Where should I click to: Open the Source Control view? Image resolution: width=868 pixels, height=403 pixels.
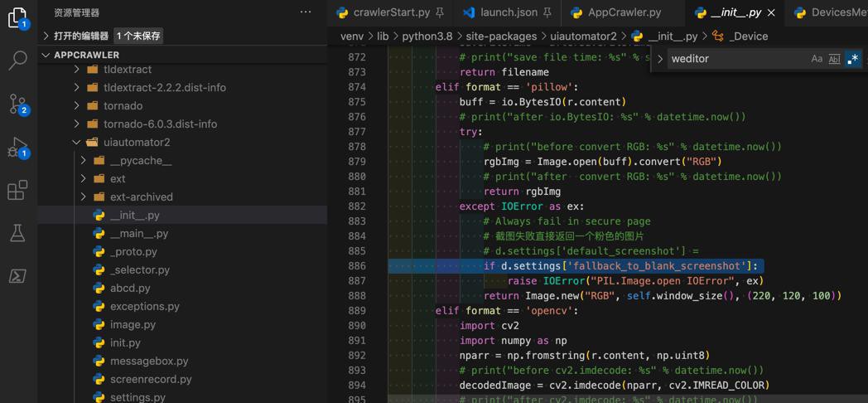click(17, 104)
